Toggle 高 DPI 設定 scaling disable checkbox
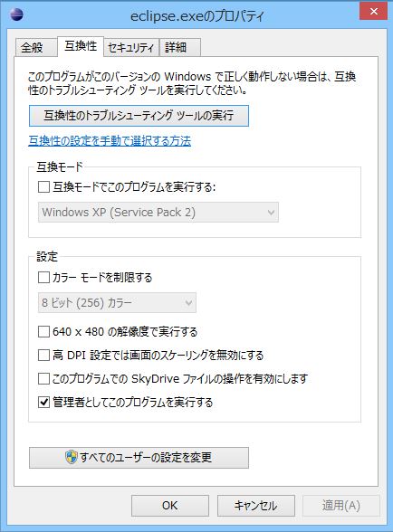Image resolution: width=393 pixels, height=532 pixels. 43,356
